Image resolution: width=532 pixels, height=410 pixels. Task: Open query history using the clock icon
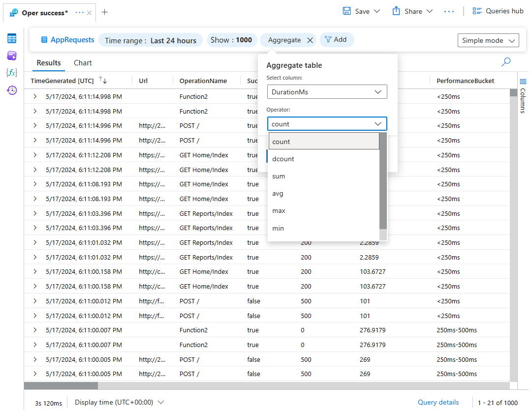[11, 90]
